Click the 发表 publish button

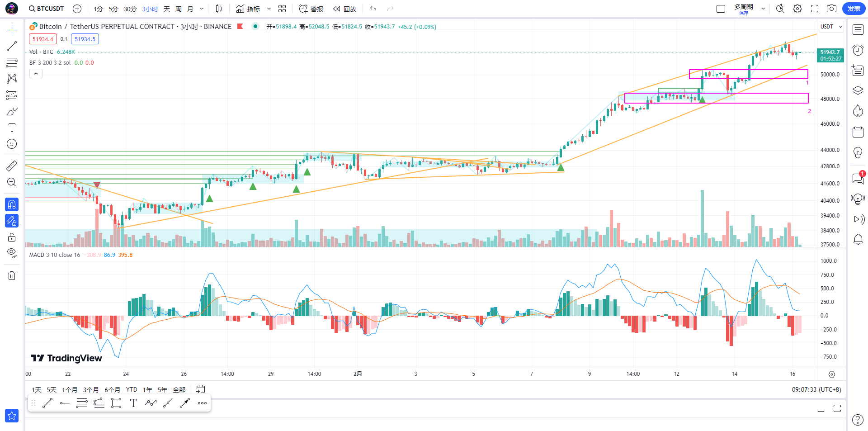click(854, 9)
